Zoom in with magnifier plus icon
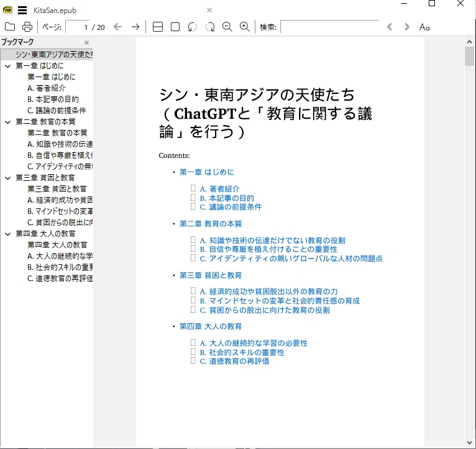476x449 pixels. [244, 27]
